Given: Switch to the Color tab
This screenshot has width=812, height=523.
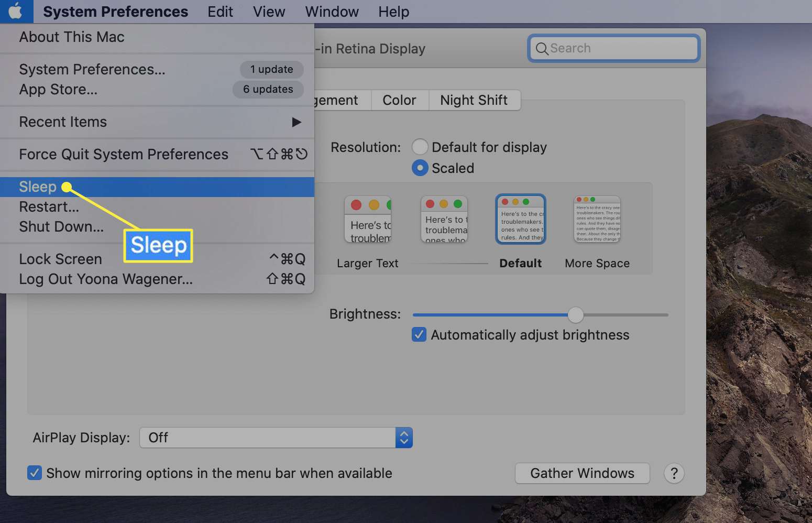Looking at the screenshot, I should pos(399,100).
